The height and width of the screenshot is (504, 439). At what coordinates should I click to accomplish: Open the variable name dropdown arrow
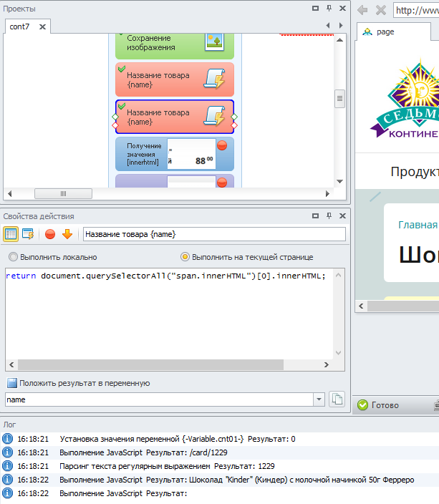[x=319, y=399]
